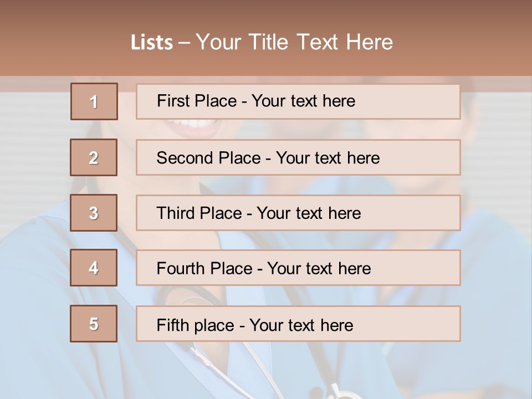Viewport: 532px width, 399px height.
Task: Click 'Your Title Text Here' in heading
Action: tap(294, 42)
